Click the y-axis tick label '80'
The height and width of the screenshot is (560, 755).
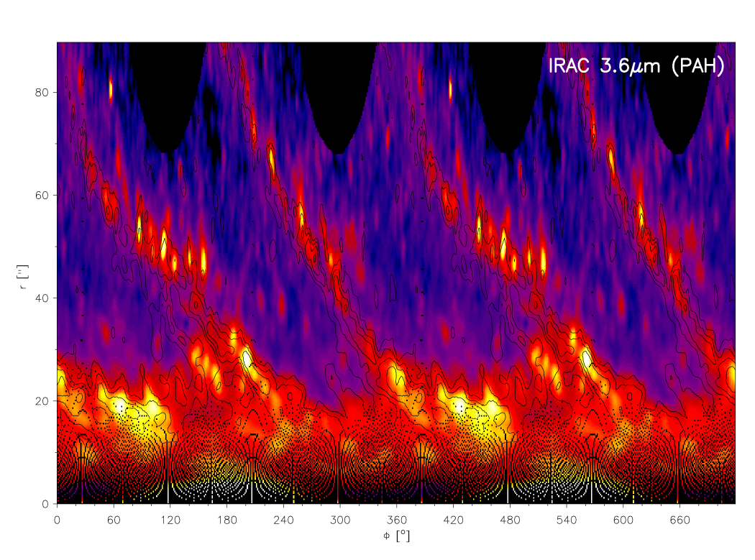point(42,93)
